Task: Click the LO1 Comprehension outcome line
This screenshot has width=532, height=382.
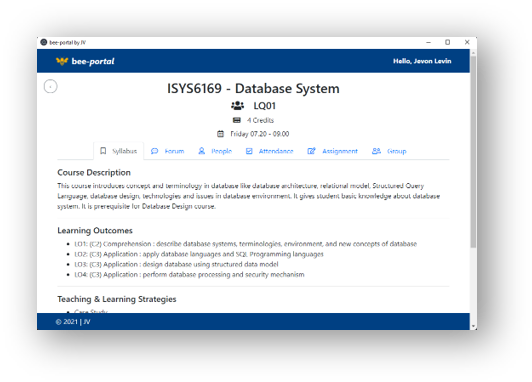Action: [246, 244]
